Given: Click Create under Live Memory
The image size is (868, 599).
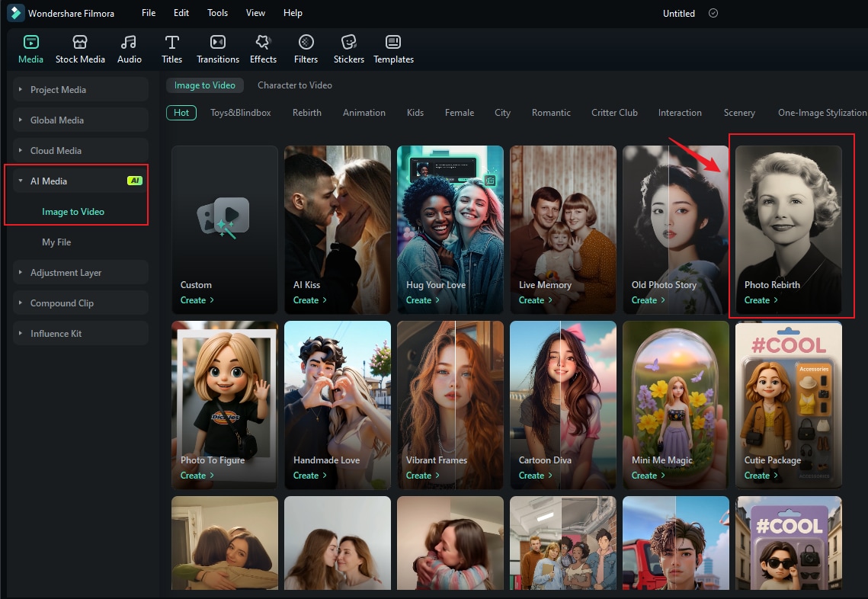Looking at the screenshot, I should click(x=535, y=300).
